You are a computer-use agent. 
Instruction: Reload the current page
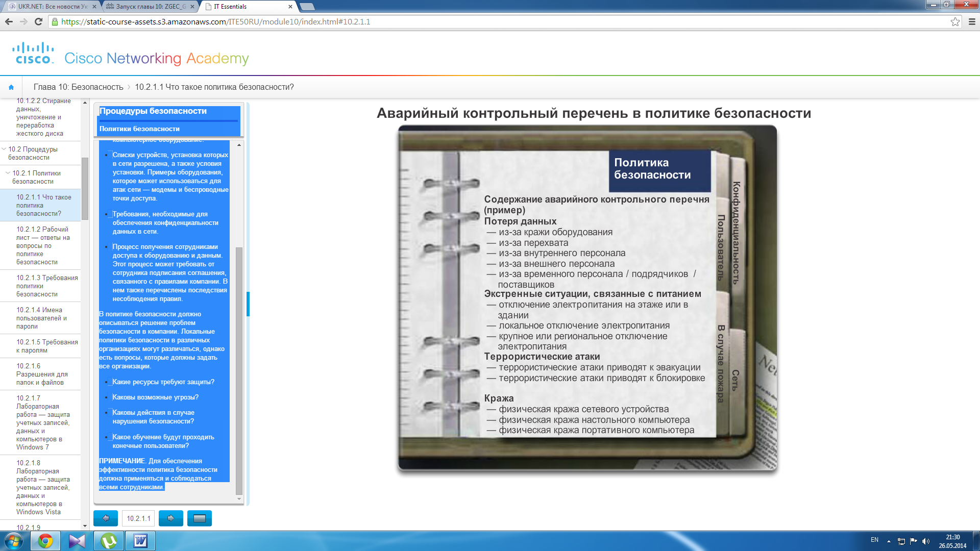38,21
